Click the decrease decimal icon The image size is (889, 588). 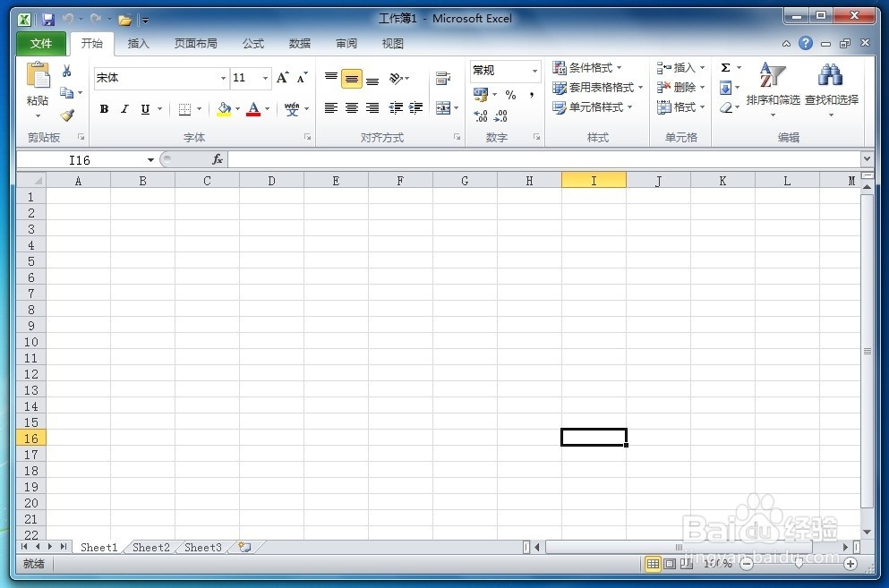click(x=501, y=116)
